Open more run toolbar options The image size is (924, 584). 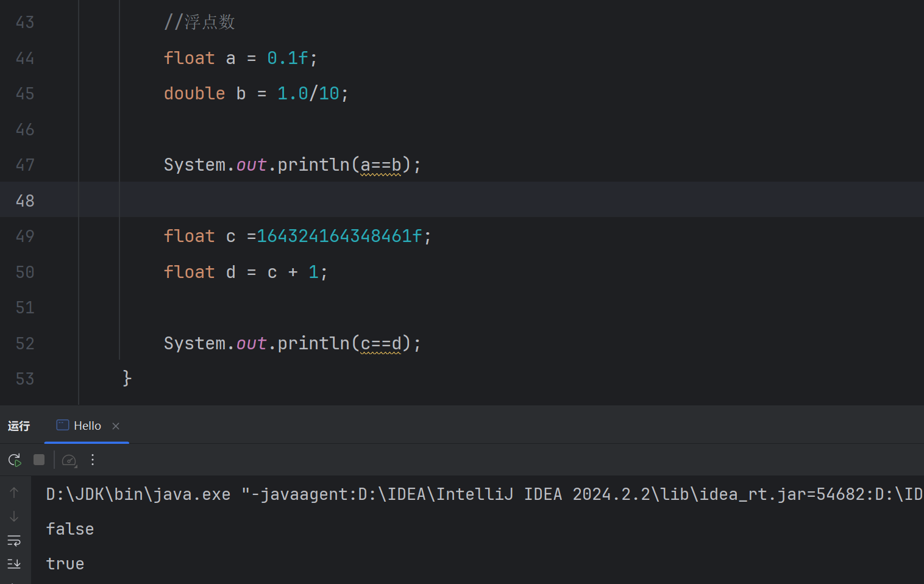[93, 460]
